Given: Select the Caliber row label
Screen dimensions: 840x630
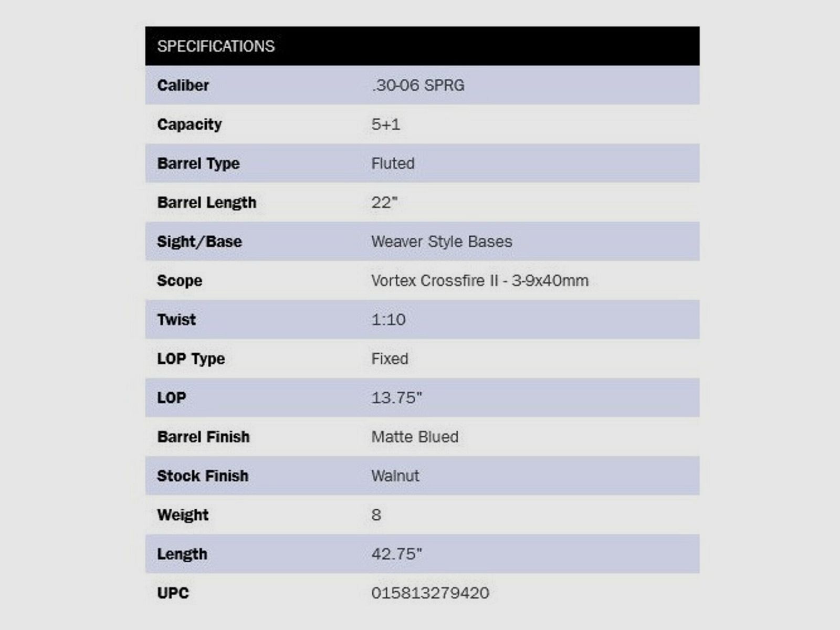Looking at the screenshot, I should click(x=183, y=85).
